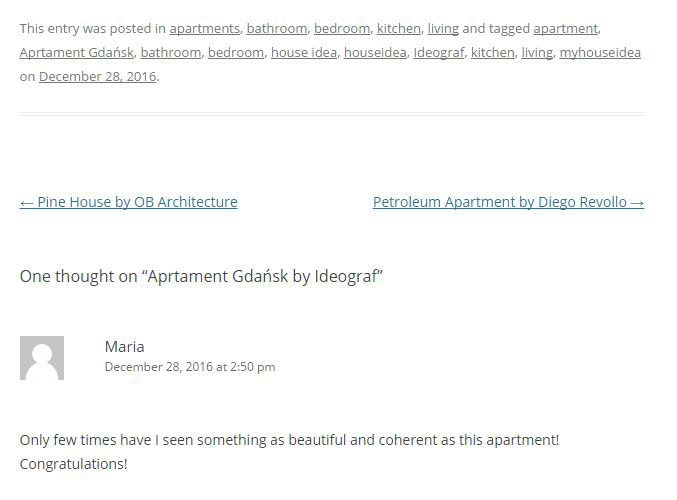Screen dimensions: 677x500
Task: Open the 'houseidea' tag link
Action: (375, 52)
